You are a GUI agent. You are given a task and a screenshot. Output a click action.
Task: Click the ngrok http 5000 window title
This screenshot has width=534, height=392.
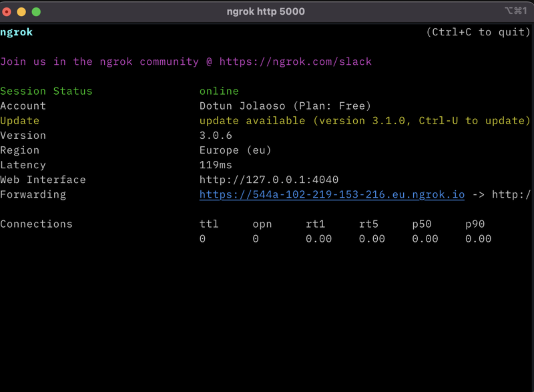(x=266, y=11)
